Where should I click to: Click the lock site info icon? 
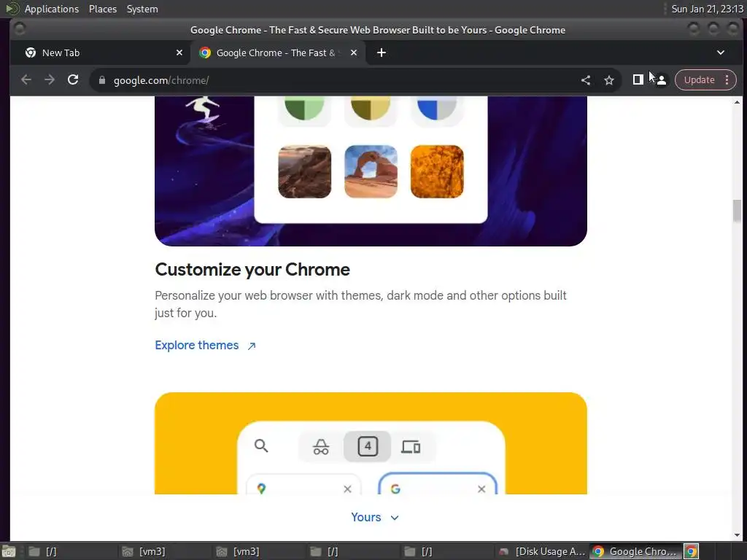tap(102, 80)
